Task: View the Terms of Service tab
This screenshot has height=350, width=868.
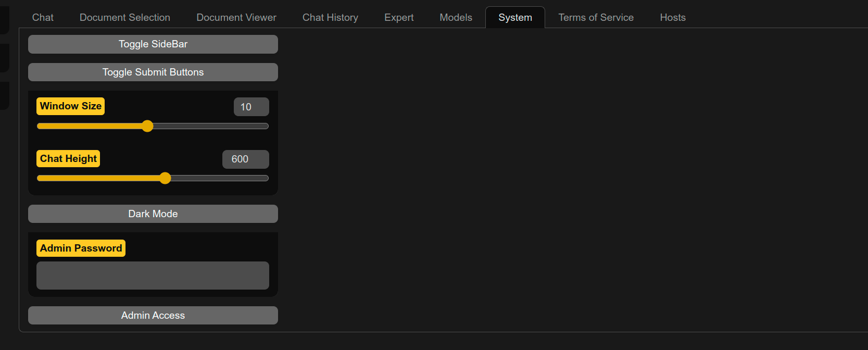Action: (x=596, y=18)
